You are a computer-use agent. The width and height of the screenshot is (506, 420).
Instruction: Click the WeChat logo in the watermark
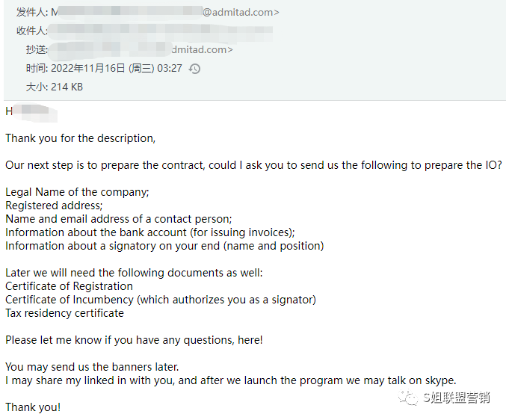click(x=410, y=398)
